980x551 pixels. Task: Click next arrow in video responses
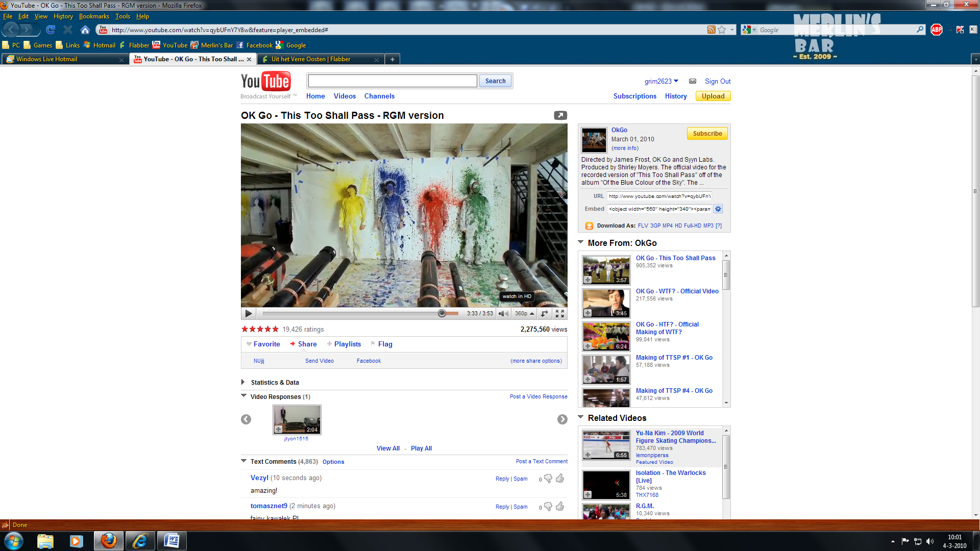[x=562, y=419]
